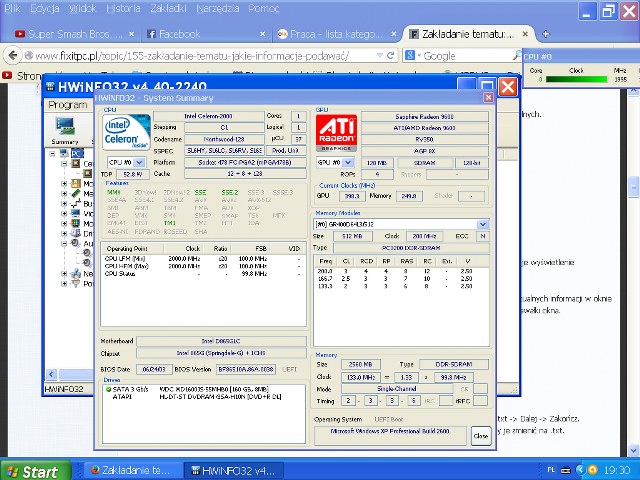Click the browser vertical scrollbar down arrow

point(633,451)
